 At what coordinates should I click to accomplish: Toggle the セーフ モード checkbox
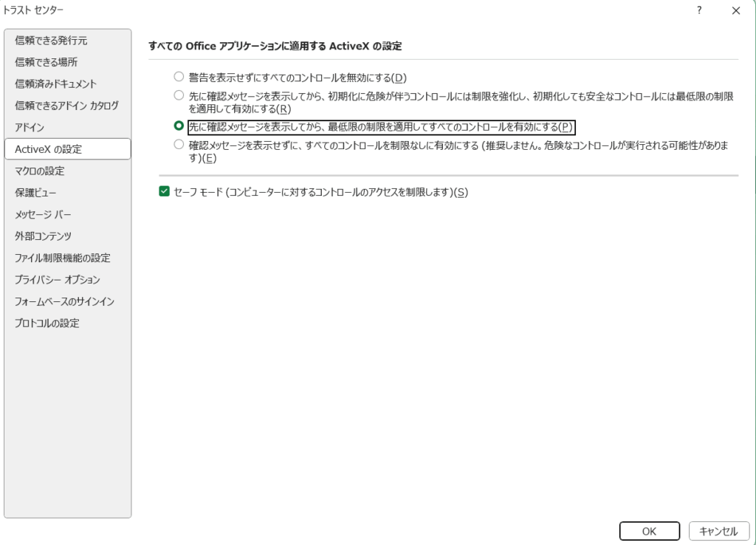pyautogui.click(x=165, y=192)
